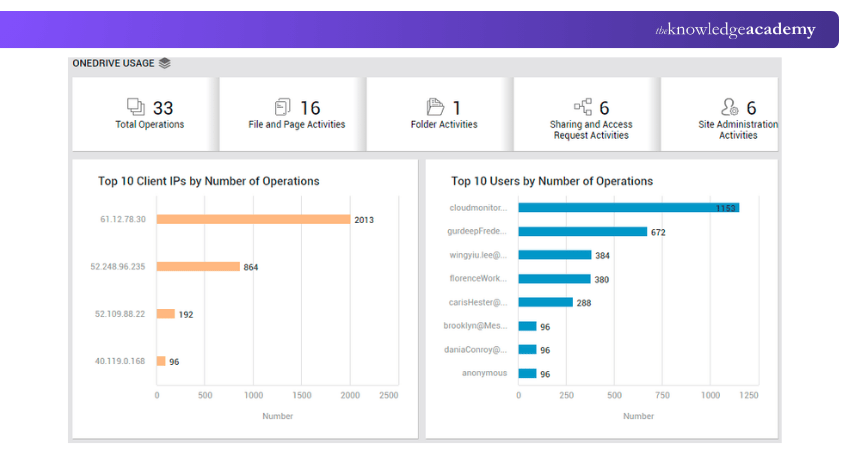Open The Knowledge Academy logo
The height and width of the screenshot is (450, 850).
click(735, 30)
